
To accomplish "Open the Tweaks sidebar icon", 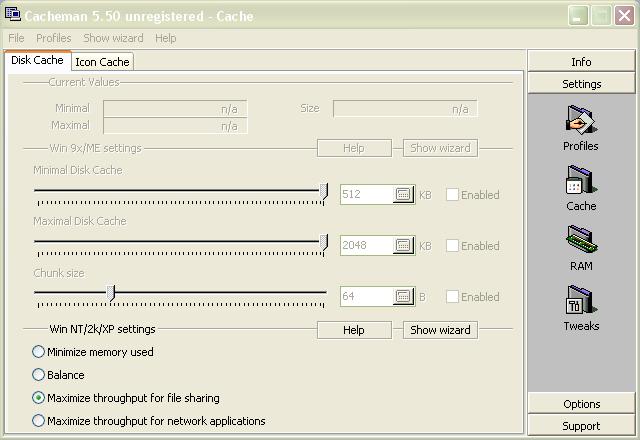I will [x=581, y=308].
